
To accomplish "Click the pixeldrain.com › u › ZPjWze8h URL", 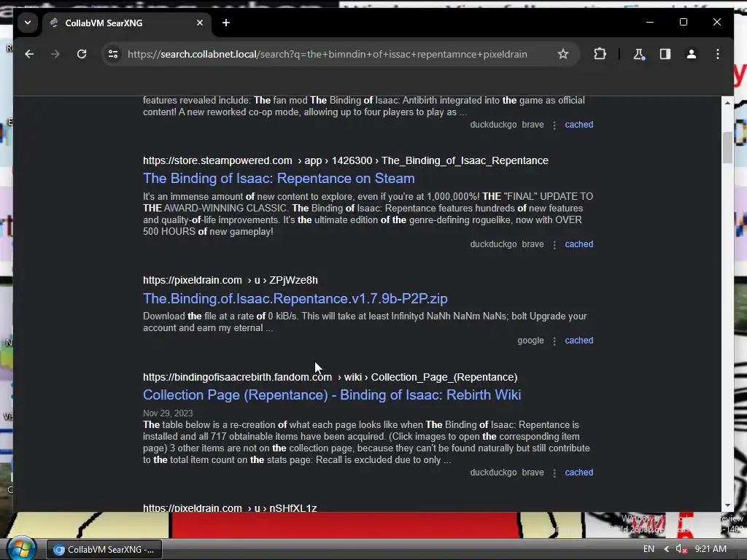I will click(230, 281).
